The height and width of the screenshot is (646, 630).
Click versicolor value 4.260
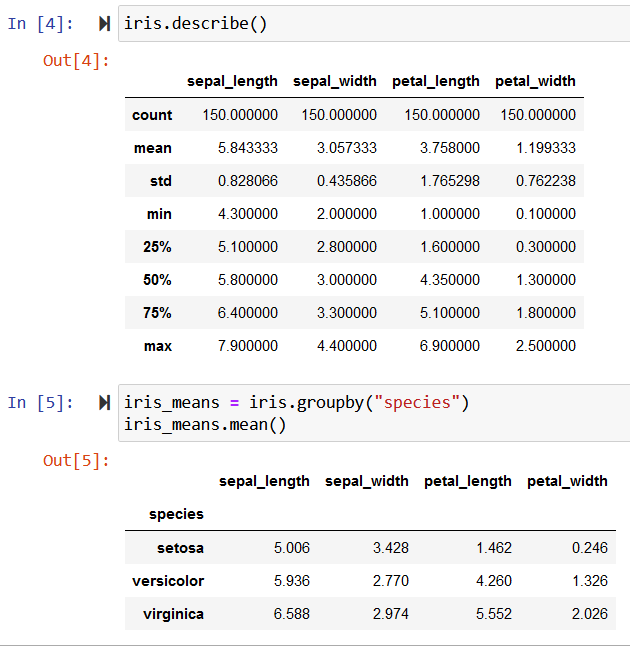[x=494, y=581]
